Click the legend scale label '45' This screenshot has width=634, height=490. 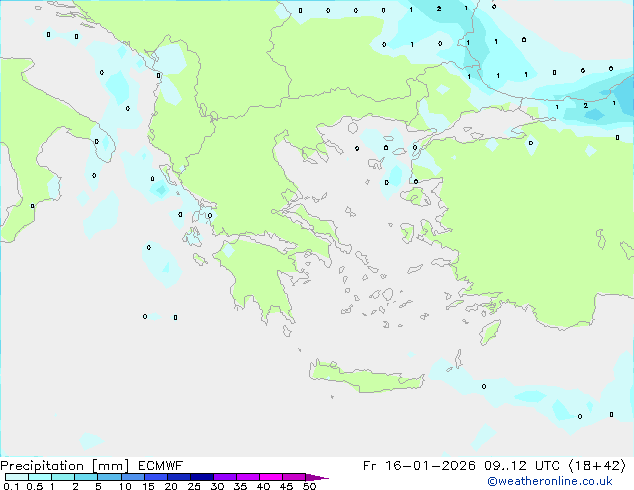287,486
